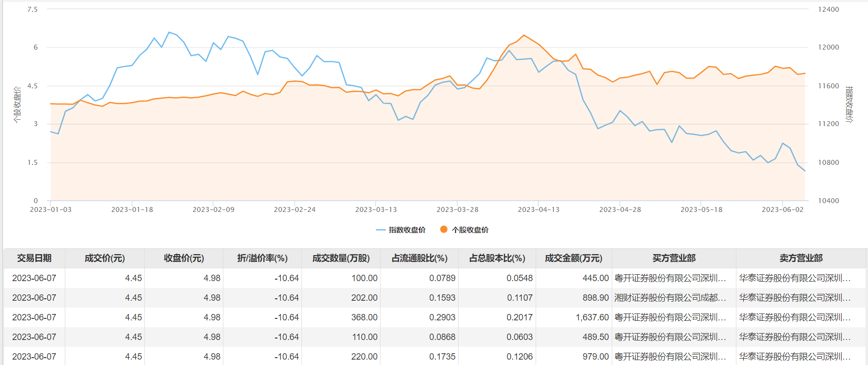Click the 2023-02-09 x-axis date label
The image size is (868, 365).
click(214, 209)
